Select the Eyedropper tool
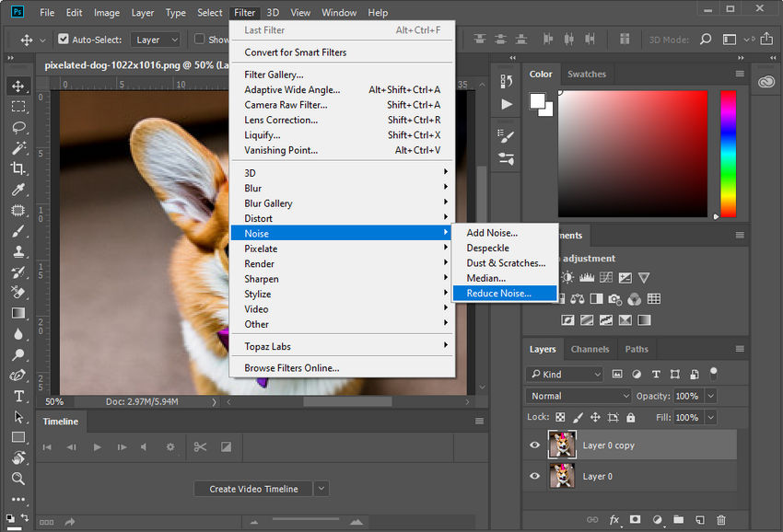This screenshot has width=783, height=532. (18, 190)
